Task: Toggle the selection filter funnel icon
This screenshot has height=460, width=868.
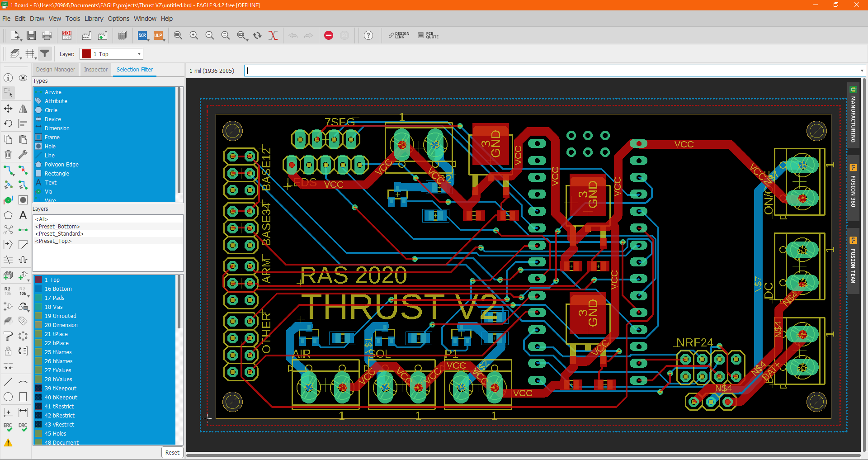Action: 45,54
